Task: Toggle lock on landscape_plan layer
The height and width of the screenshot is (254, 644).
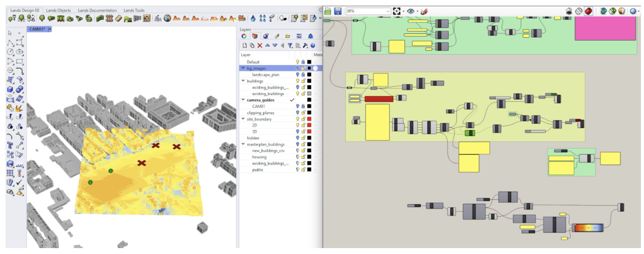Action: click(303, 75)
